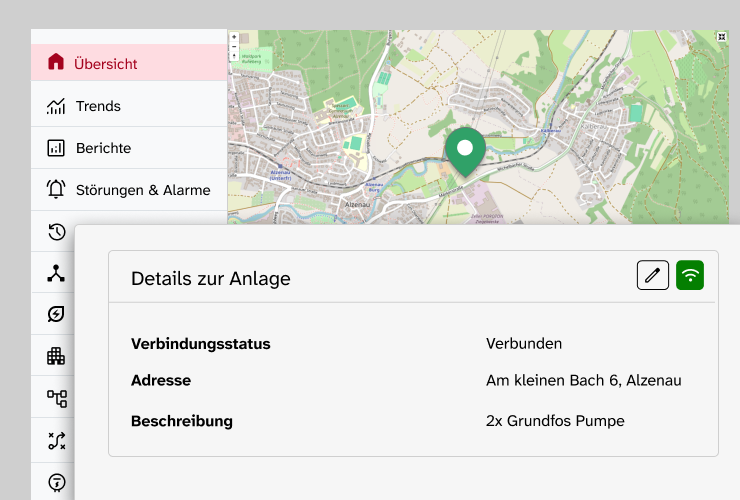Click the green Wi-Fi connection button
Screen dimensions: 740x500
coord(690,275)
